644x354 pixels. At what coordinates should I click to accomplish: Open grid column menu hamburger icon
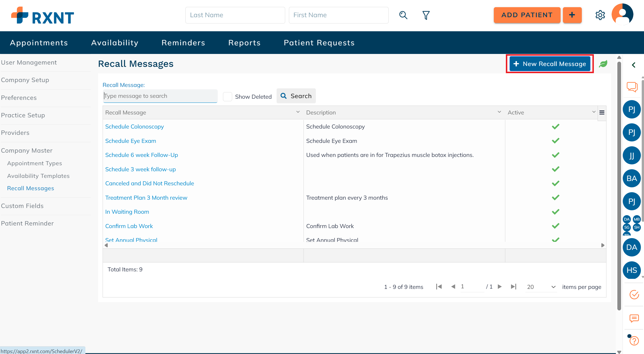coord(602,112)
